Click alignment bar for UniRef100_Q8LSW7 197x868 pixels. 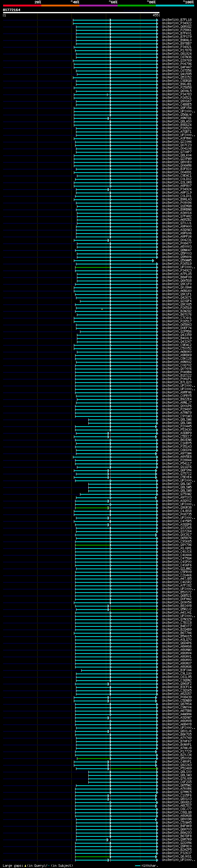(123, 484)
